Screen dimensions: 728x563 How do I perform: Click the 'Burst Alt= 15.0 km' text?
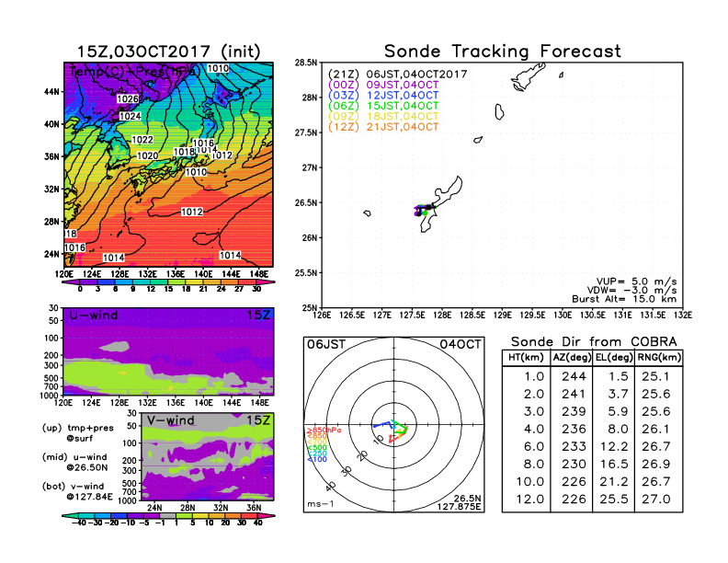pos(624,299)
